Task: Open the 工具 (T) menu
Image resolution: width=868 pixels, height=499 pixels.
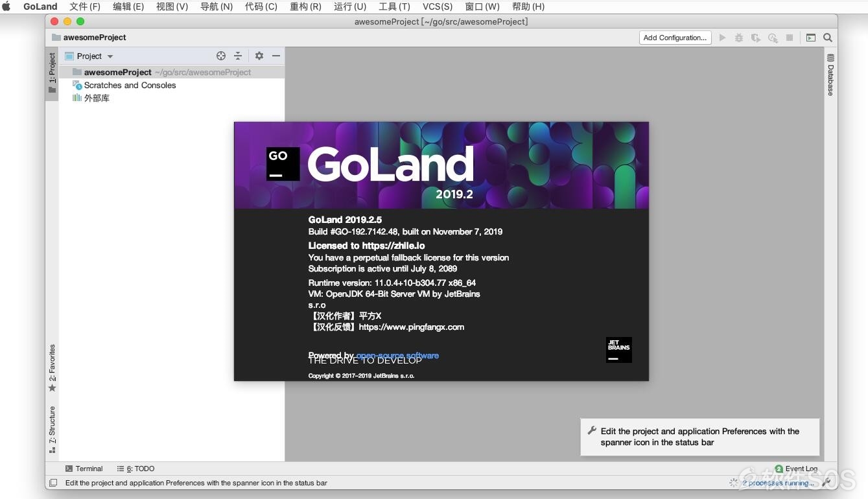Action: [394, 6]
